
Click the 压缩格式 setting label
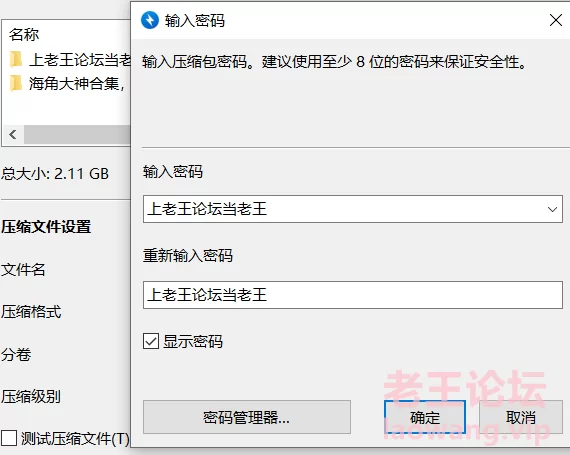[x=31, y=312]
